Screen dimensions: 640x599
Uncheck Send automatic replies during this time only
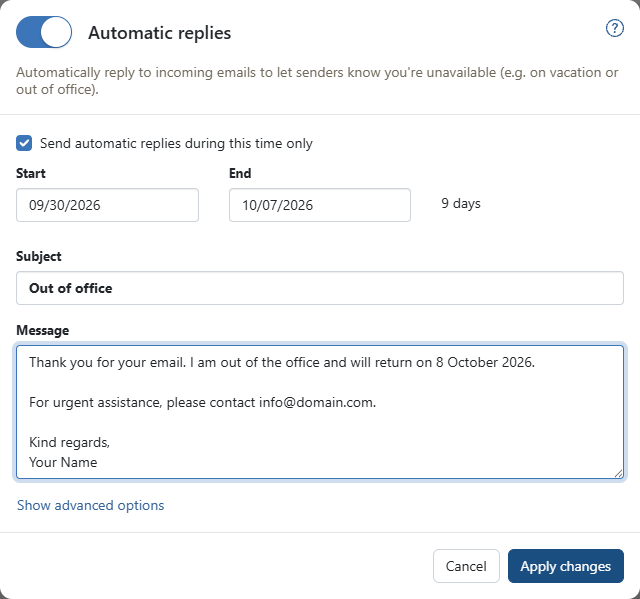24,143
